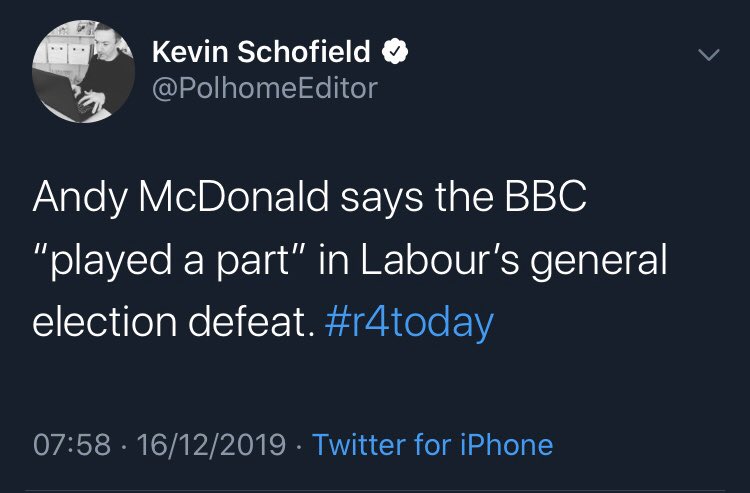
Task: Click the dot before "Twitter for iPhone"
Action: (299, 444)
